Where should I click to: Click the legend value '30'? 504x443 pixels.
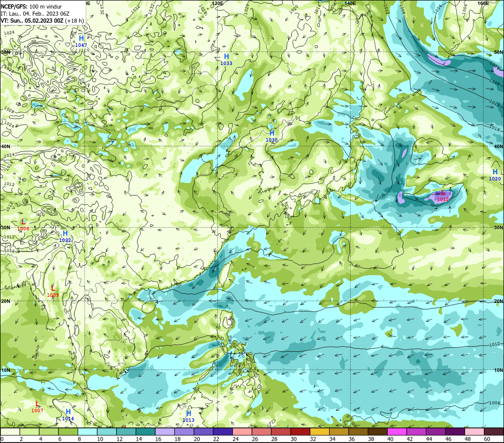pyautogui.click(x=294, y=439)
